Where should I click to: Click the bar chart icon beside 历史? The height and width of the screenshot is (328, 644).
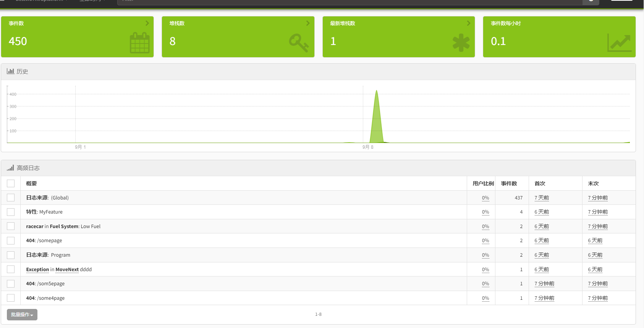coord(10,71)
